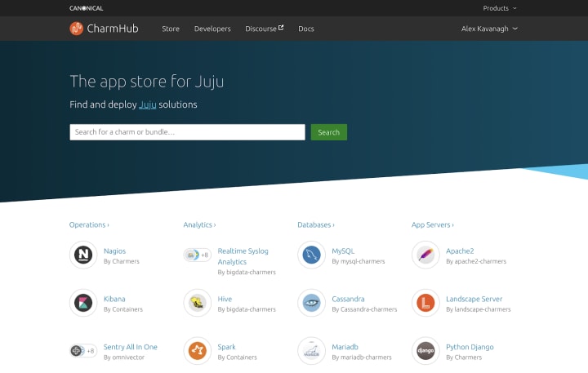The height and width of the screenshot is (373, 588).
Task: Click the 'By mariadb-charmers' text
Action: [x=362, y=357]
